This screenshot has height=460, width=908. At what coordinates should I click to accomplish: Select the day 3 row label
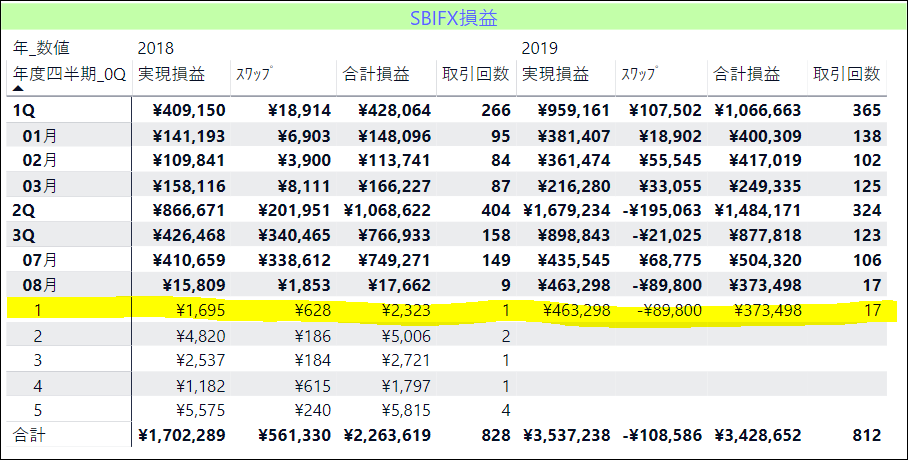(38, 360)
